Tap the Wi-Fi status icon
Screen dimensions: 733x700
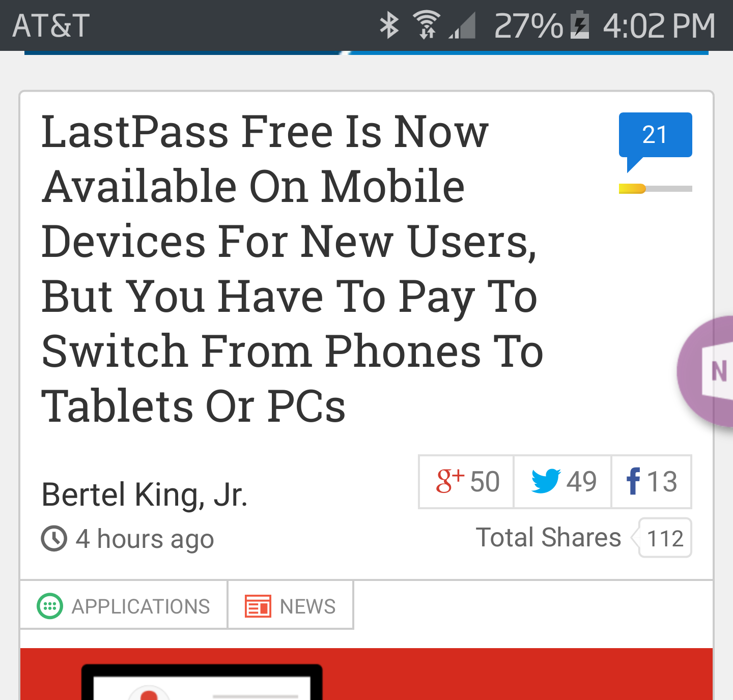(427, 25)
